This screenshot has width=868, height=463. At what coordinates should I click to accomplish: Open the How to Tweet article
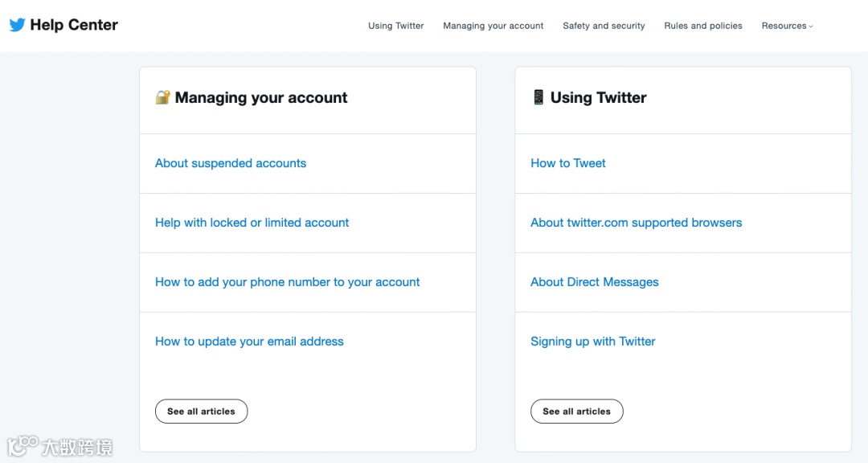[568, 163]
